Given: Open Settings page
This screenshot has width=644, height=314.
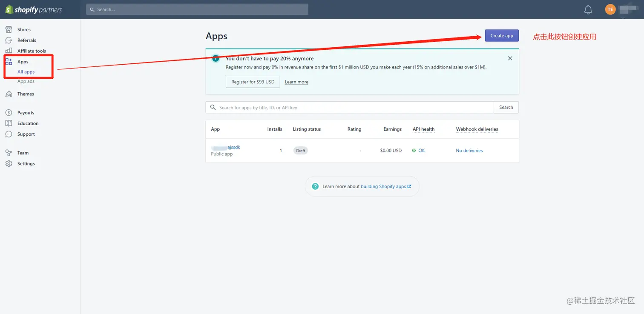Looking at the screenshot, I should [x=26, y=163].
